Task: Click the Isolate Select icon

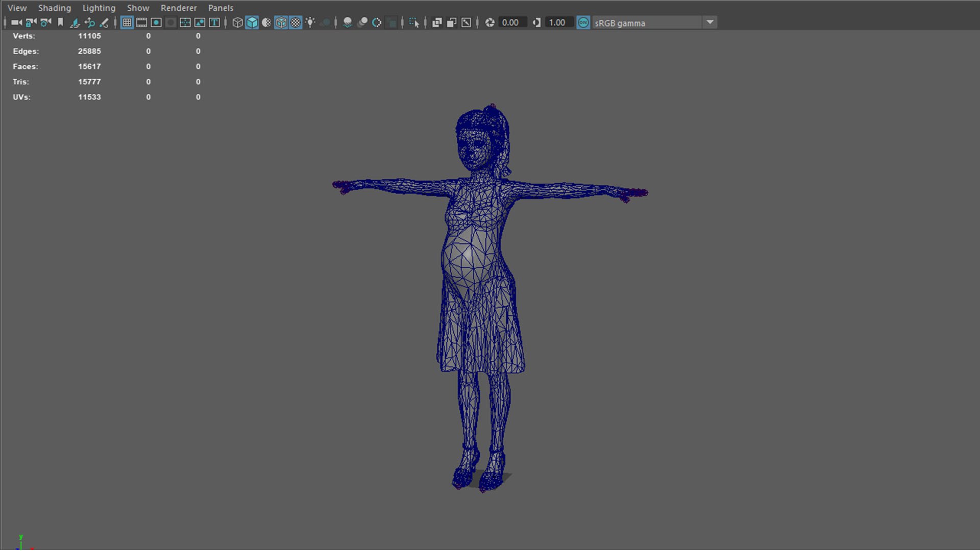Action: coord(414,22)
